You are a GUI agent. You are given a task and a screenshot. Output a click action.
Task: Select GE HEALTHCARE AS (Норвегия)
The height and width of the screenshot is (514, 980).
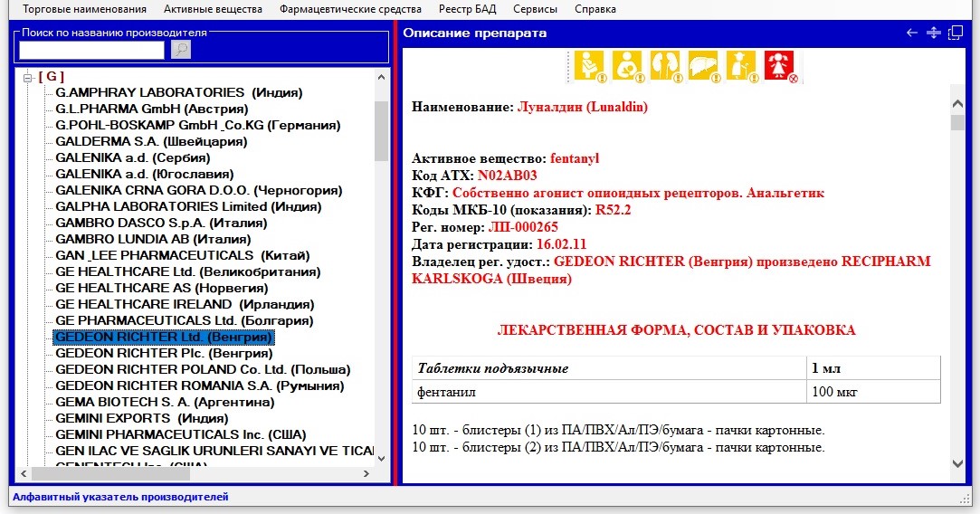161,288
